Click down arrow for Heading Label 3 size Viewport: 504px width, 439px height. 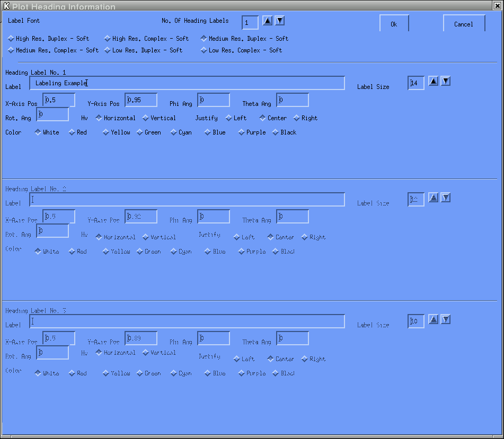pos(446,319)
